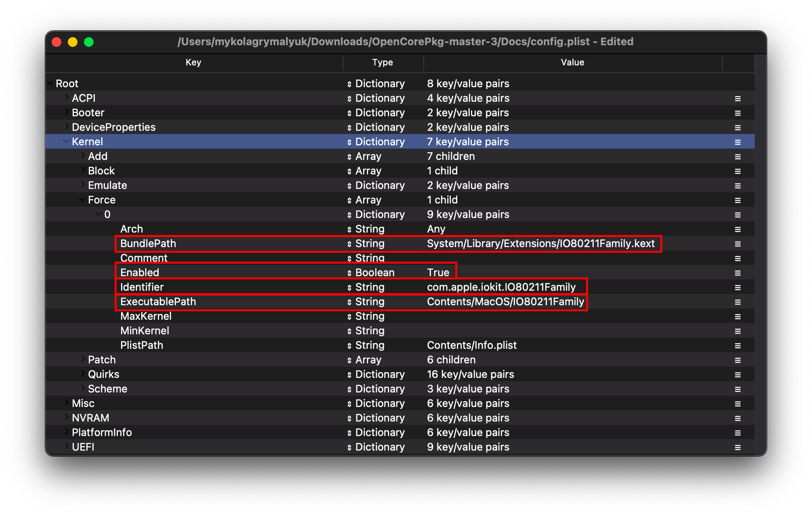Screen dimensions: 812x516
Task: Click the type stepper next to Identifier
Action: 349,287
